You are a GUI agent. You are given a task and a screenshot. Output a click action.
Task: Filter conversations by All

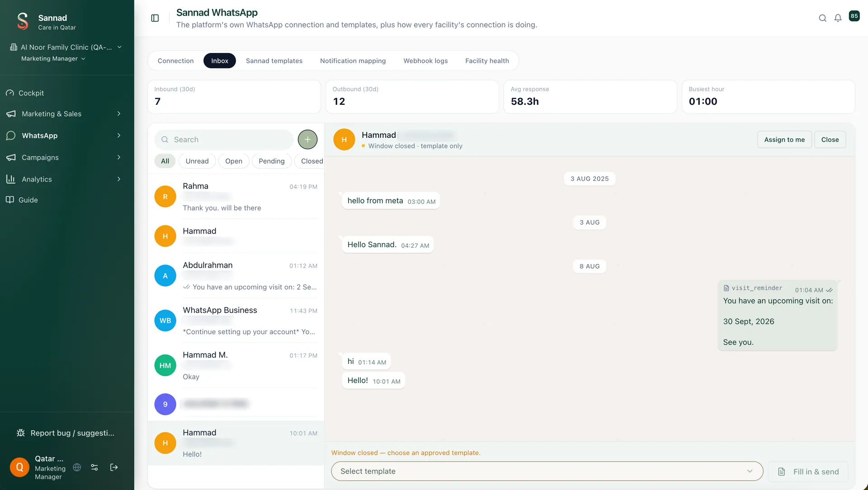tap(165, 161)
